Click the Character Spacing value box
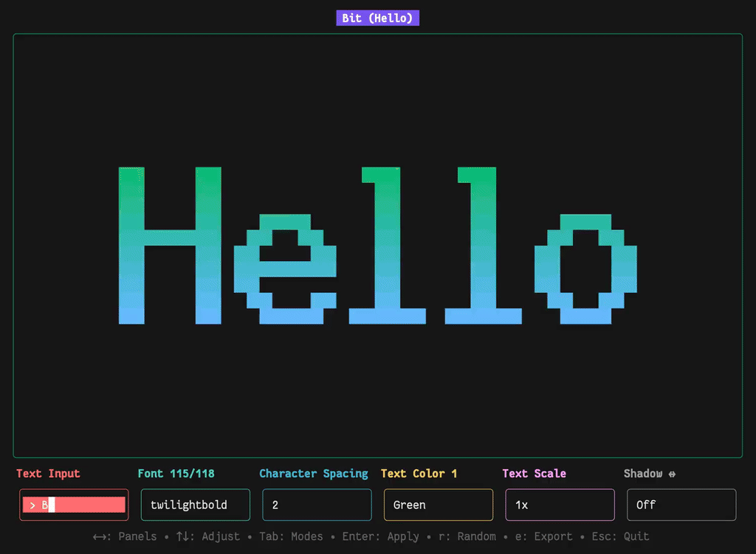The image size is (756, 554). [x=316, y=505]
